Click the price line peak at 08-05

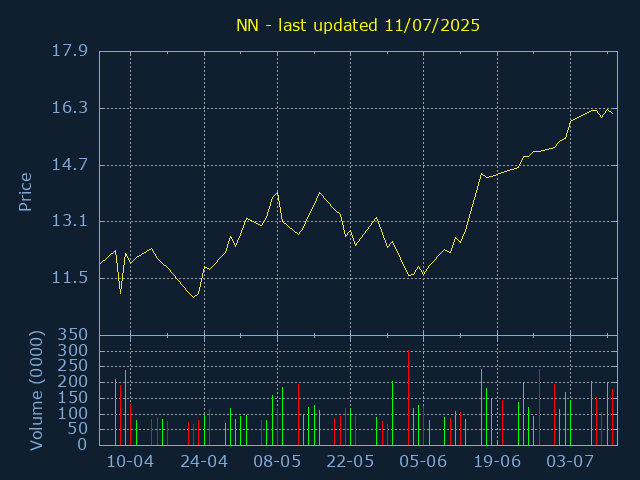[x=278, y=192]
